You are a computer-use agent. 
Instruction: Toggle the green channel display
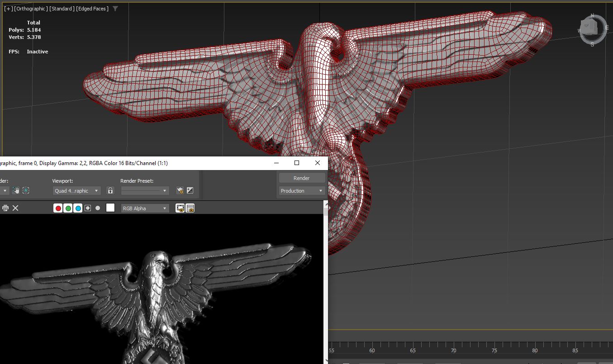[x=68, y=208]
